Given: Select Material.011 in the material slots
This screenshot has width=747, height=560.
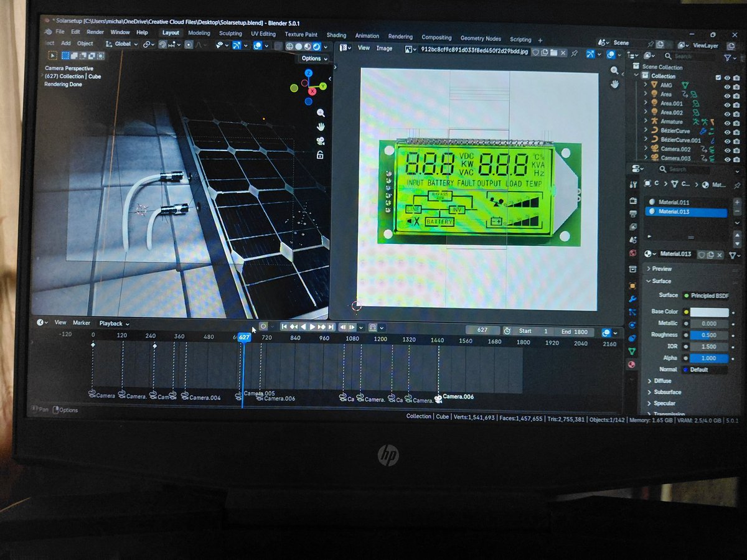Looking at the screenshot, I should pos(685,202).
